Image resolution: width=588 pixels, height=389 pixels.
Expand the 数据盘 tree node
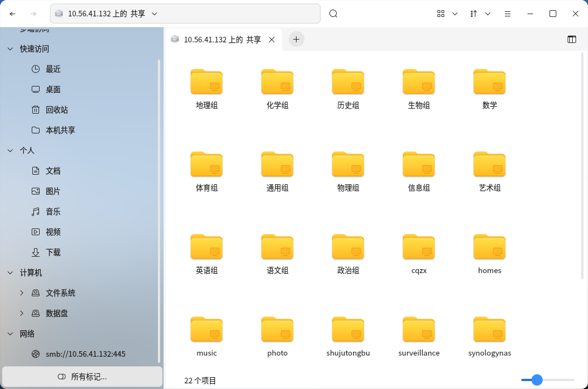(22, 313)
